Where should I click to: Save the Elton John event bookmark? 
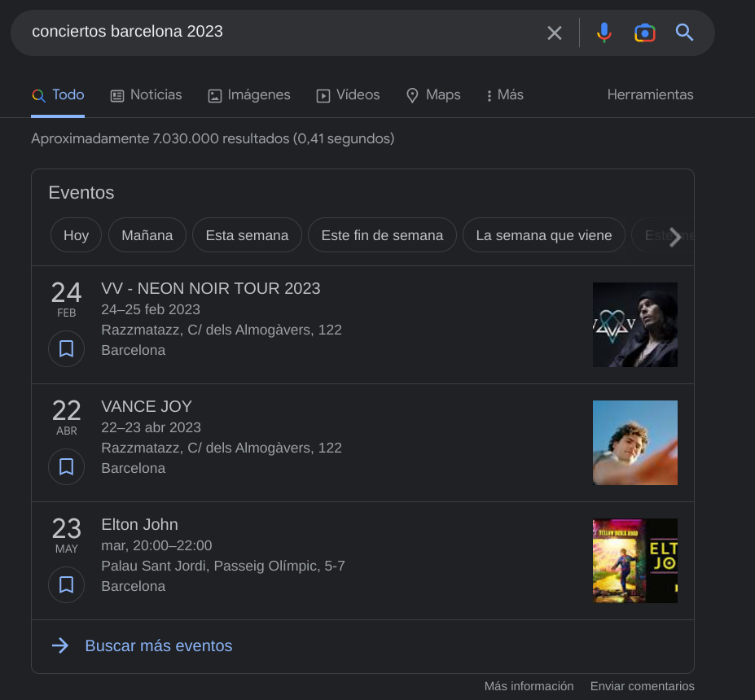(x=67, y=584)
